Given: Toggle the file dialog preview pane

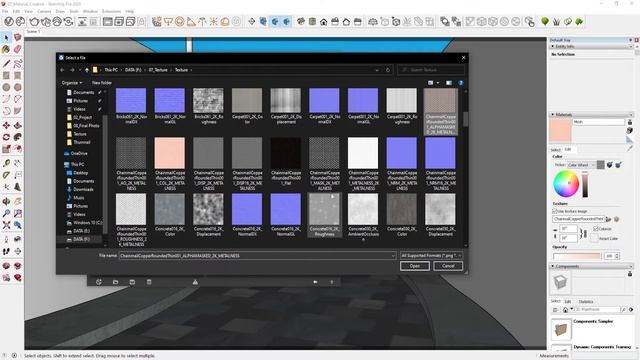Looking at the screenshot, I should [x=449, y=83].
